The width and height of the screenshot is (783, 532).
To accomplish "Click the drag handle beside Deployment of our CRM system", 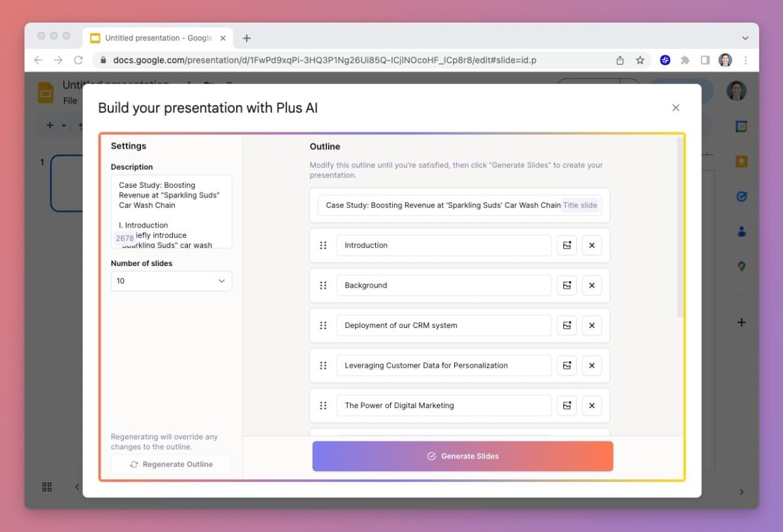I will pyautogui.click(x=323, y=325).
